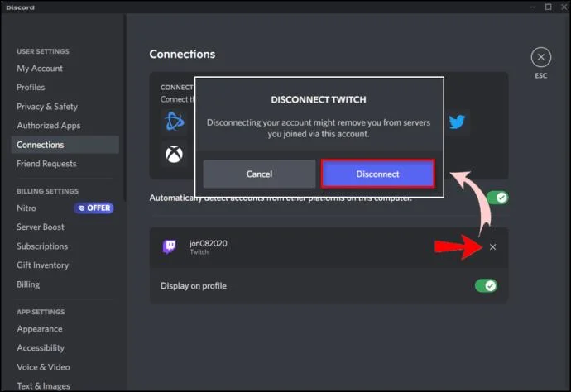Open Gift Inventory

(x=42, y=265)
